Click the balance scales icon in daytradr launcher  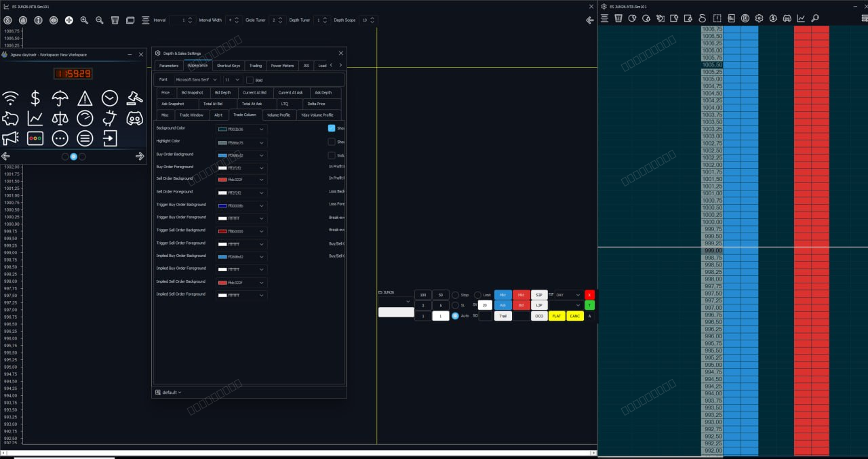60,119
